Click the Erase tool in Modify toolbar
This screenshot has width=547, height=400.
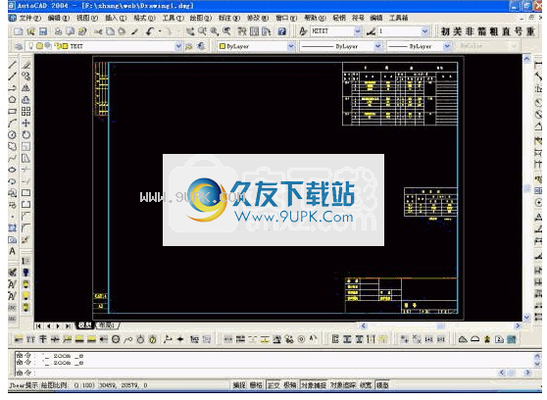click(26, 65)
